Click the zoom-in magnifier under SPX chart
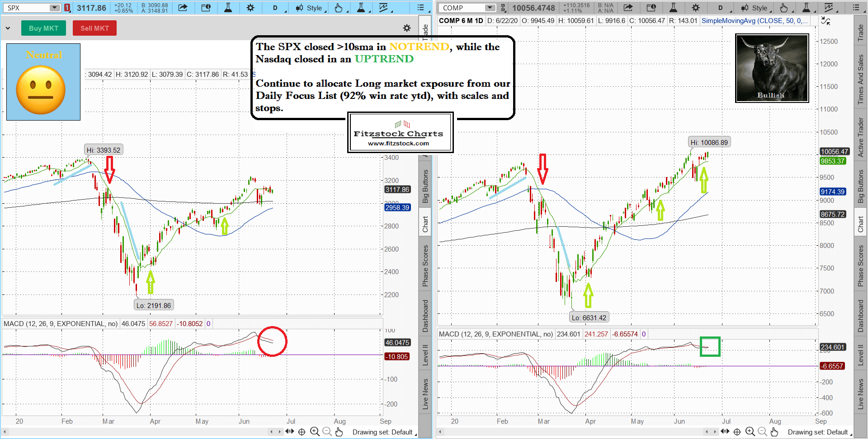Screen dimensions: 868x439 coord(315,432)
